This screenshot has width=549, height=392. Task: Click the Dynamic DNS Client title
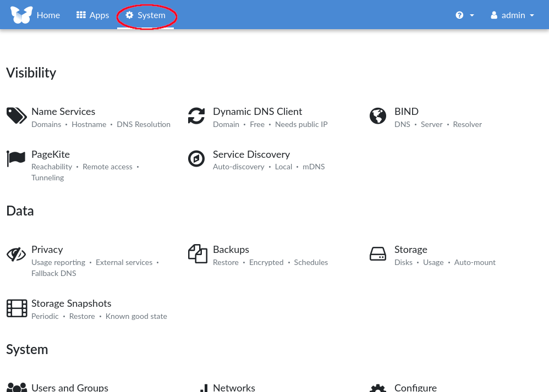pyautogui.click(x=257, y=112)
